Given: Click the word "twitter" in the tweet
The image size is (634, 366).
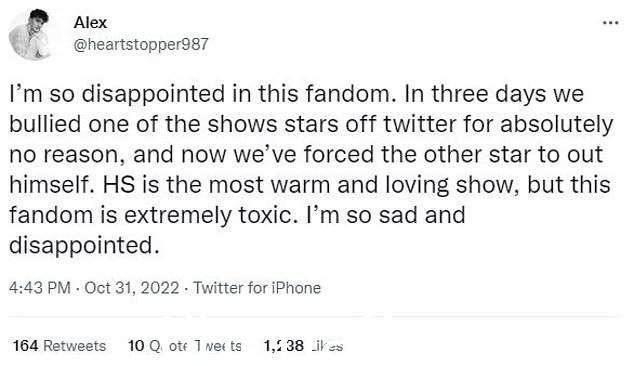Looking at the screenshot, I should [420, 124].
